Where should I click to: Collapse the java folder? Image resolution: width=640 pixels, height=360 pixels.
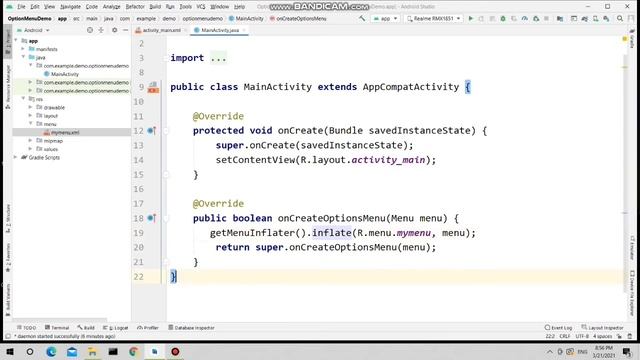23,57
